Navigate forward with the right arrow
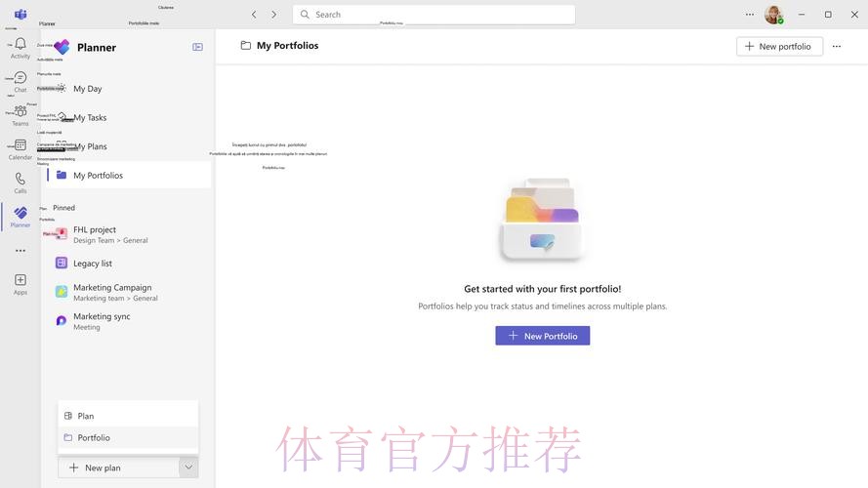 pyautogui.click(x=274, y=15)
